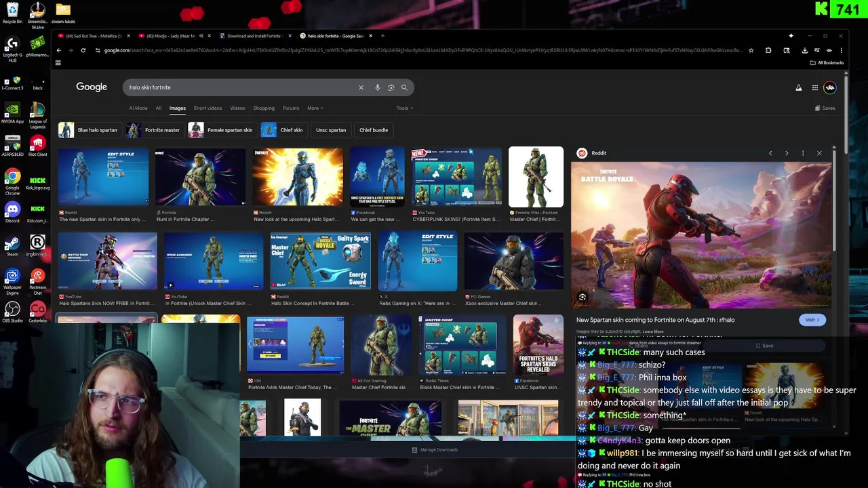Image resolution: width=868 pixels, height=488 pixels.
Task: Open Restream Chat desktop shortcut
Action: coord(38,281)
